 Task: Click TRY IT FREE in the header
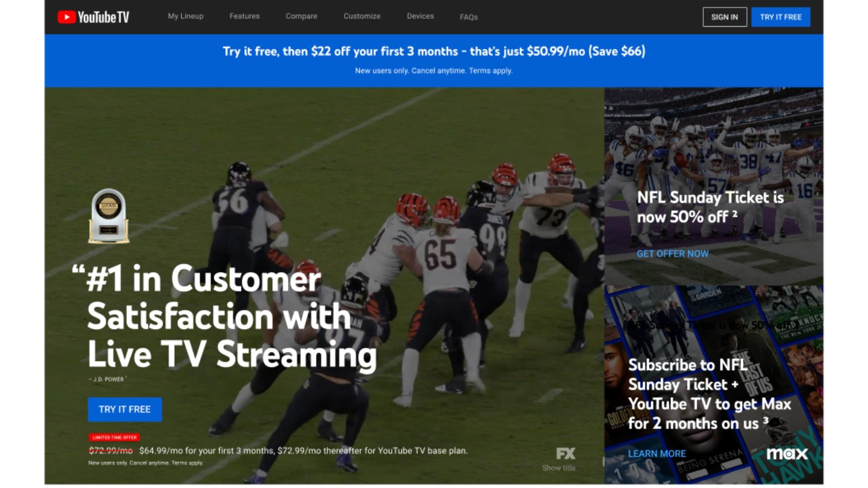click(781, 17)
